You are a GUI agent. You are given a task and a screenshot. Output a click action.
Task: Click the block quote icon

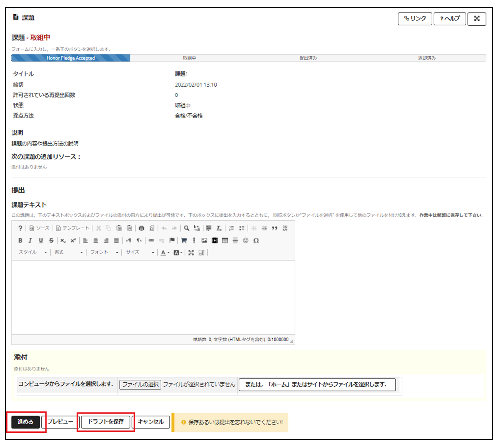[x=274, y=228]
